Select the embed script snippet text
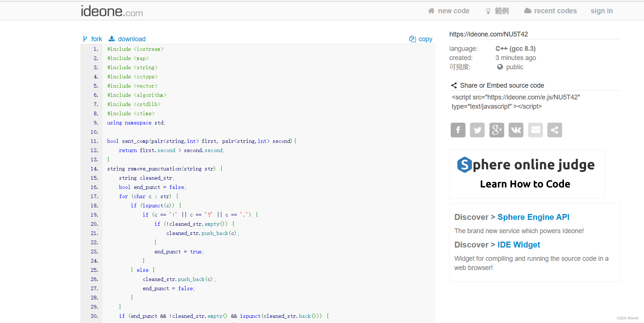The image size is (644, 323). pos(516,102)
